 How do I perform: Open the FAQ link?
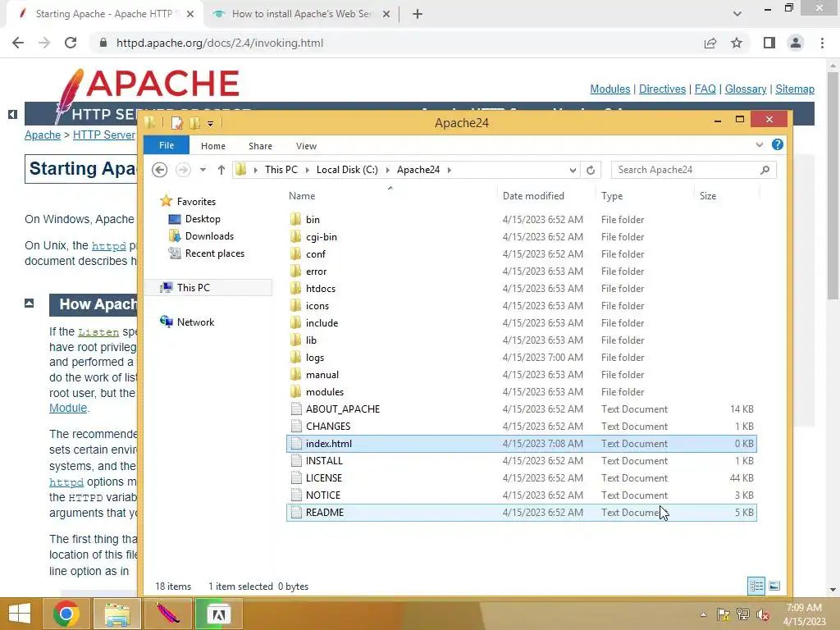(x=705, y=89)
